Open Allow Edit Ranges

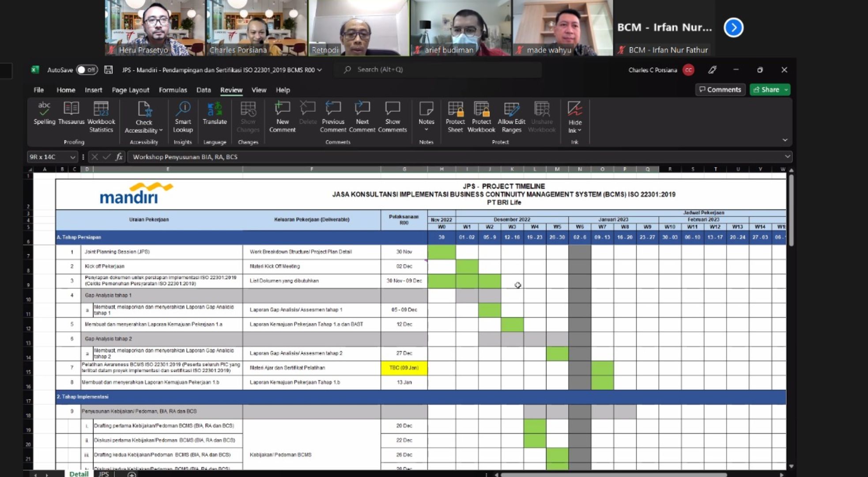[511, 117]
